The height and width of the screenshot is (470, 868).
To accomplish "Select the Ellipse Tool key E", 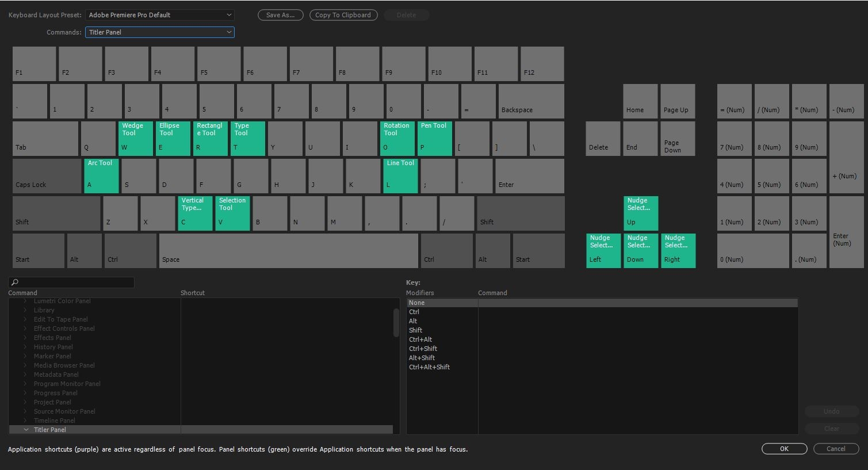I will [173, 138].
